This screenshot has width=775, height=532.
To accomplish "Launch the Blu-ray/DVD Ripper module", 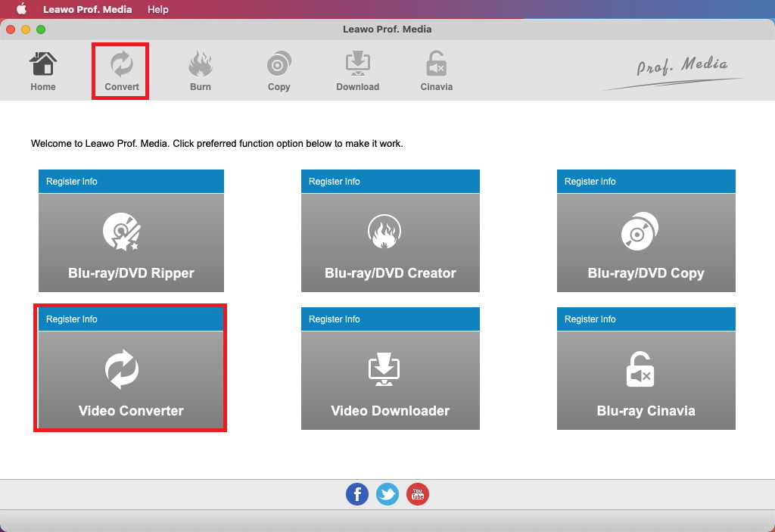I will 131,243.
